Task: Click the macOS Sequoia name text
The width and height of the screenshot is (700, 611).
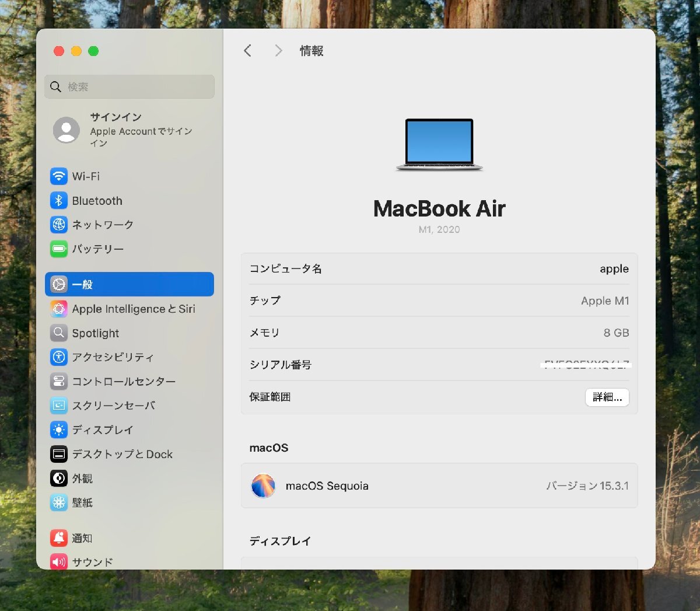Action: tap(327, 486)
